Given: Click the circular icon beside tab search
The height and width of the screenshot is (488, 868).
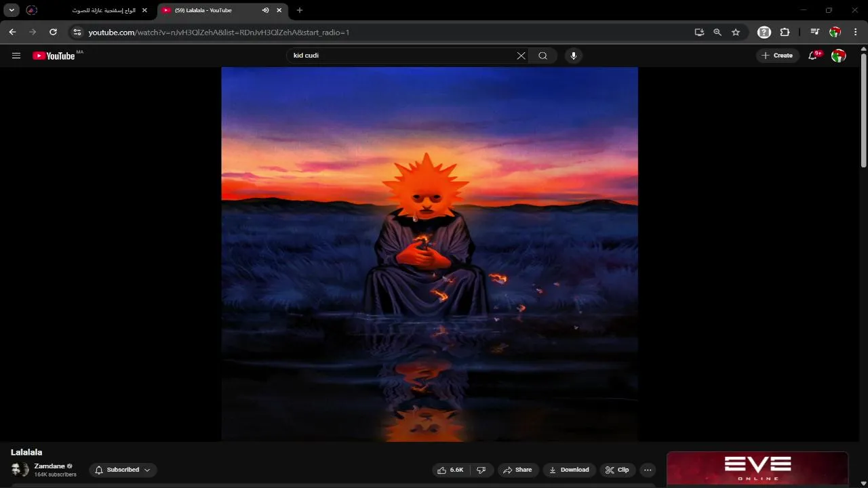Looking at the screenshot, I should [31, 10].
